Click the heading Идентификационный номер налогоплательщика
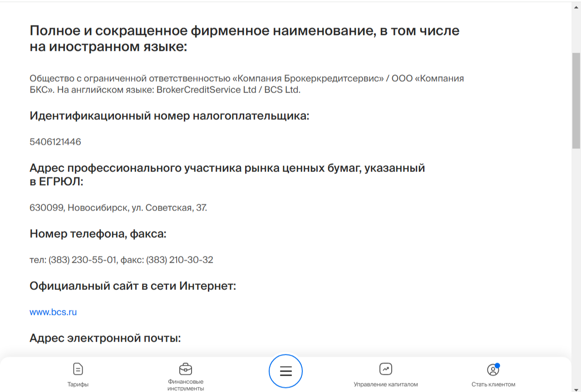Screen dimensions: 581x392 [x=169, y=116]
